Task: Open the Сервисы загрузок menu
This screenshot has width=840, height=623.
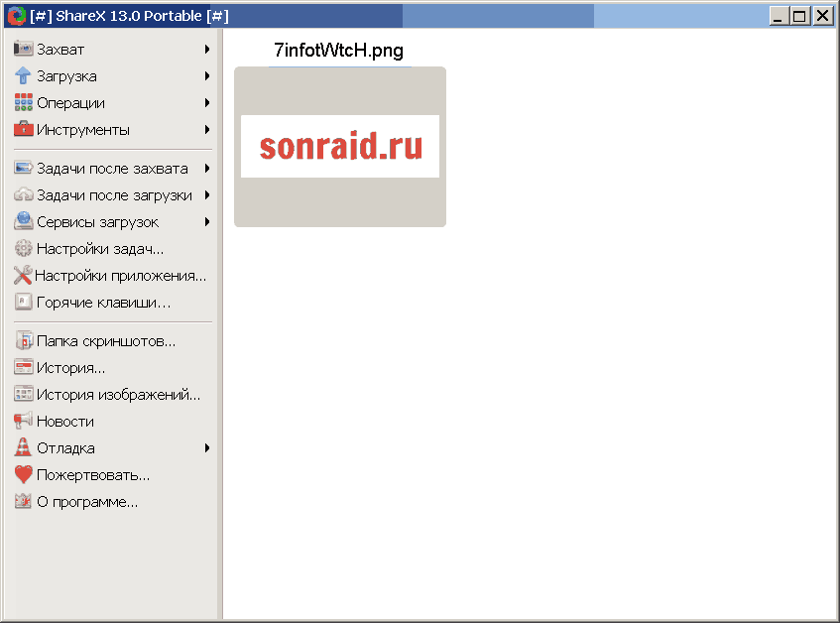Action: 113,222
